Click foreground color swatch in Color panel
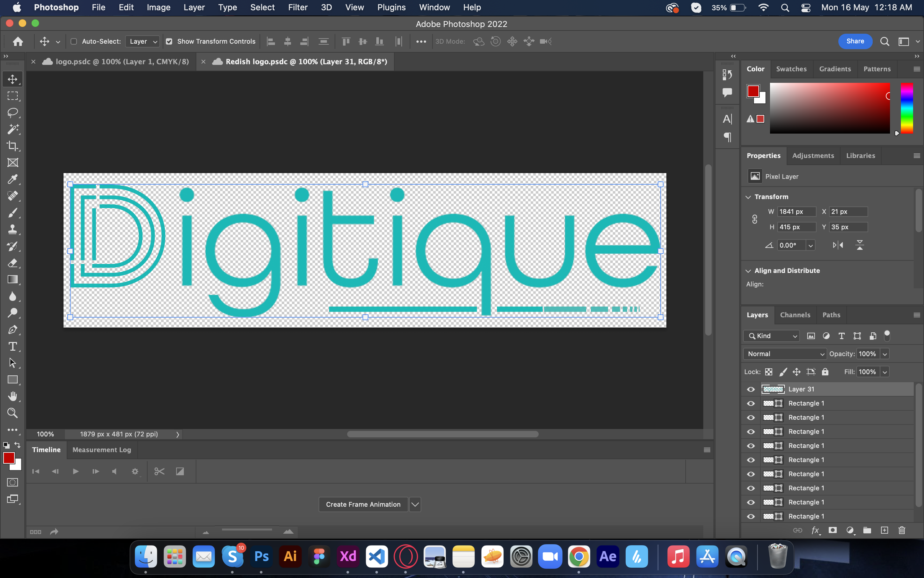The image size is (924, 578). point(753,92)
